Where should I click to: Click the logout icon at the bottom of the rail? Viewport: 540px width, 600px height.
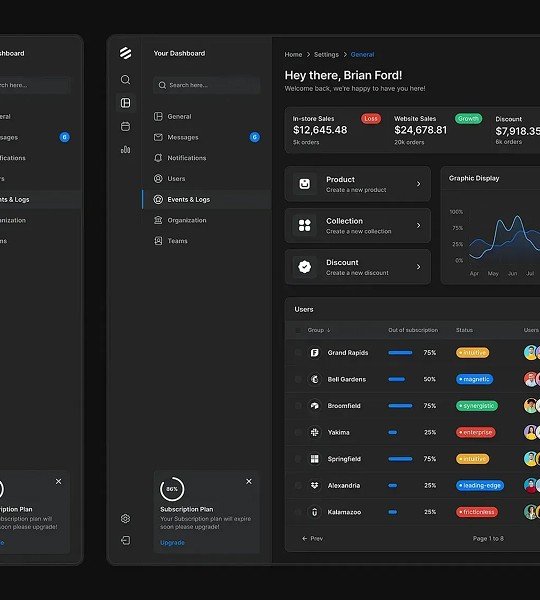point(125,540)
